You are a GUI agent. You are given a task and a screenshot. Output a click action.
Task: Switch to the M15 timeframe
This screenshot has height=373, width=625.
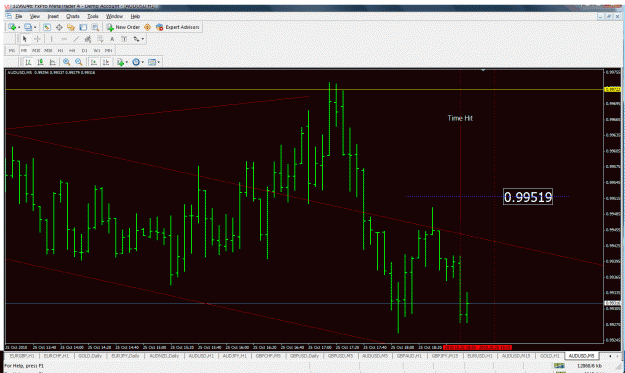(36, 50)
